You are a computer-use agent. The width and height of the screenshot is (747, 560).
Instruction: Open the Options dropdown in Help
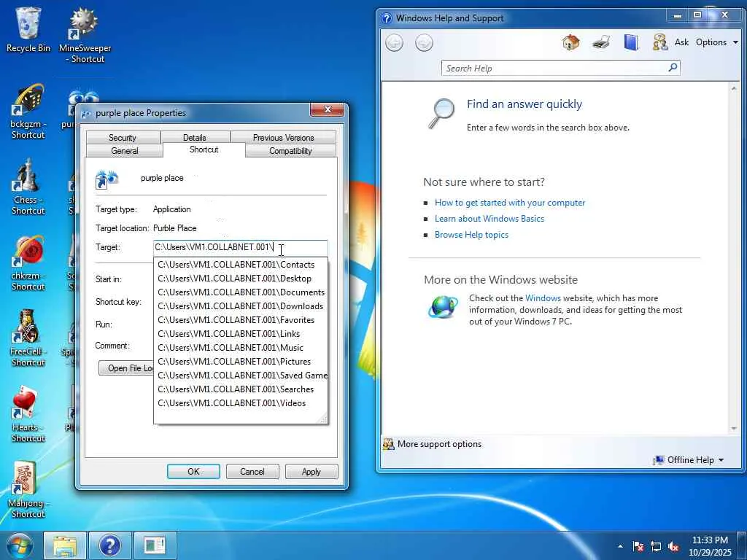pos(716,42)
